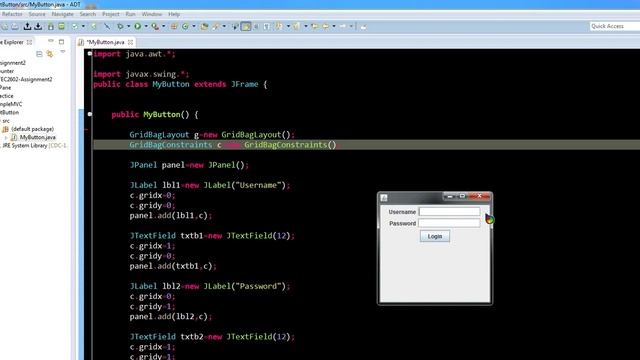Expand the MyButton.java tree node arrow
The height and width of the screenshot is (360, 640).
click(6, 138)
